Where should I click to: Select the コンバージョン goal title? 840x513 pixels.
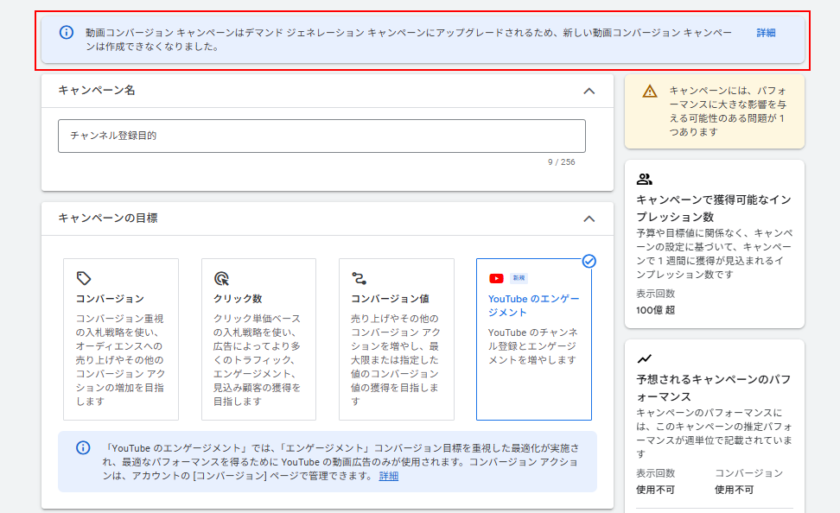(x=110, y=299)
